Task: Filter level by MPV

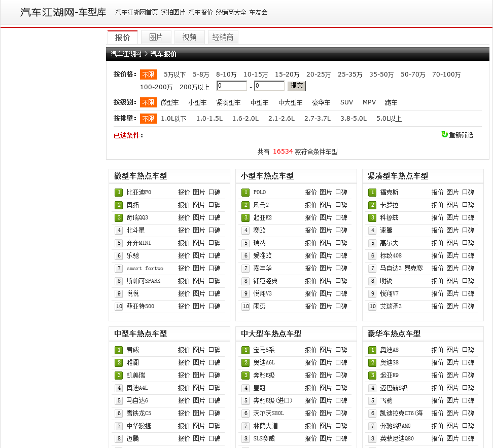Action: coord(369,102)
